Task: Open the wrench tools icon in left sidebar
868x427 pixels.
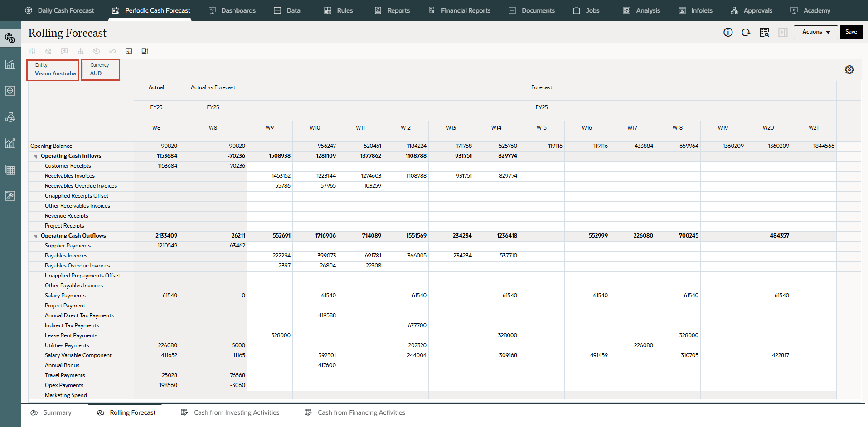Action: pos(10,196)
